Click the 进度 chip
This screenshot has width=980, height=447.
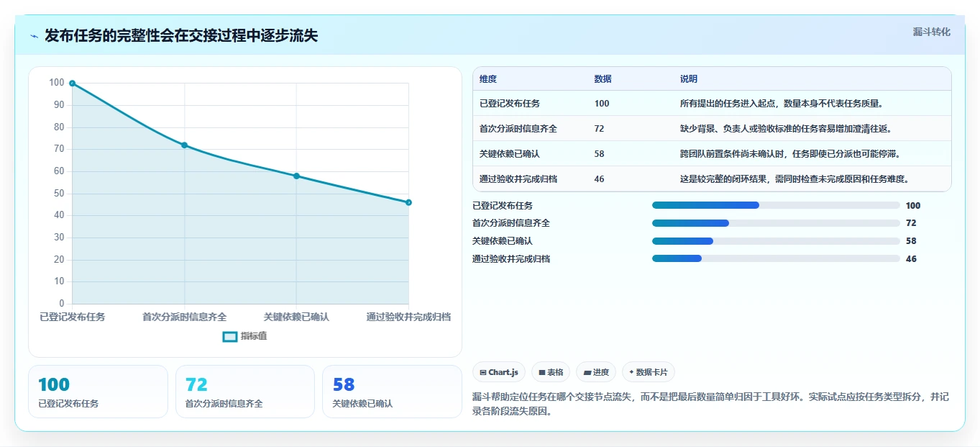click(596, 372)
